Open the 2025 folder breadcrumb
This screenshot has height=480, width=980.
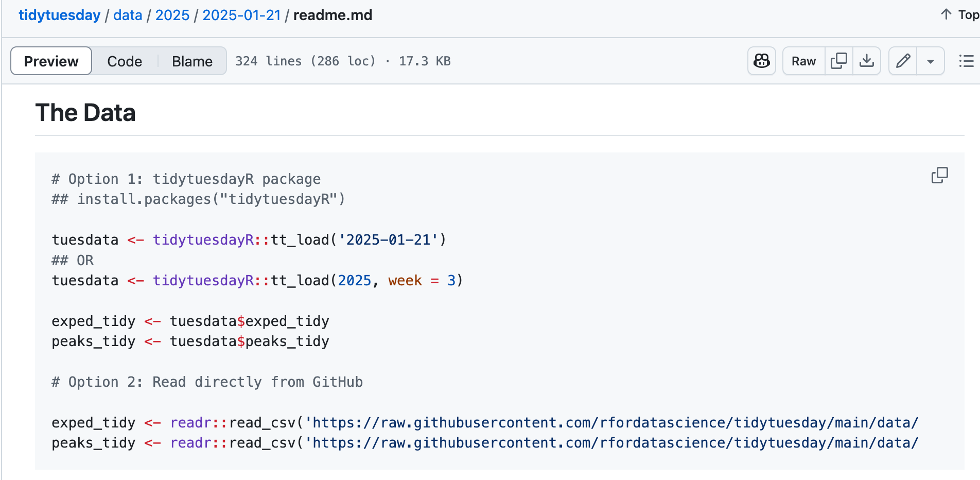(172, 15)
